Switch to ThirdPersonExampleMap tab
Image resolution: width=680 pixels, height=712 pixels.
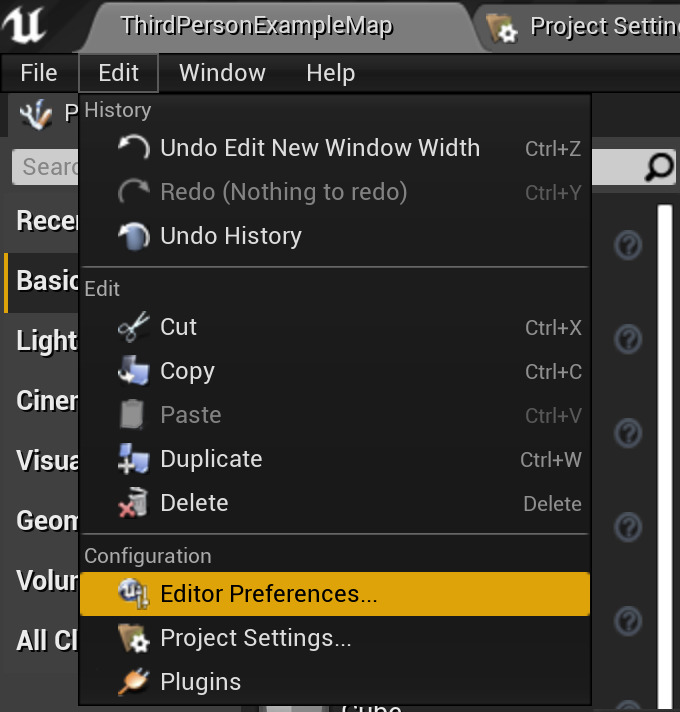pyautogui.click(x=256, y=26)
